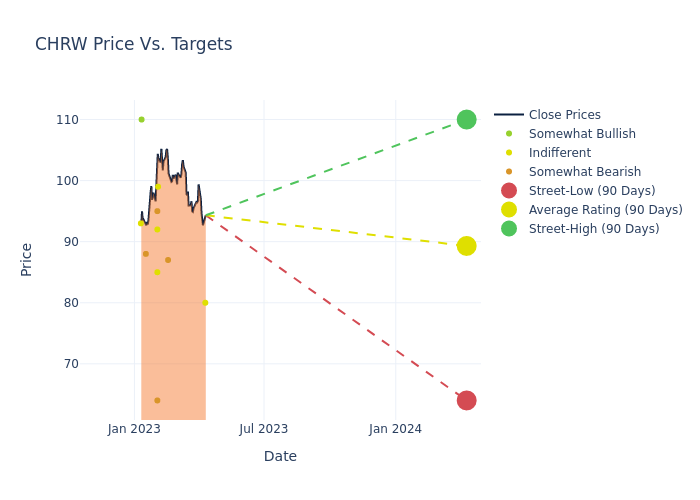Click the green Street-High legend marker
Screen dimensions: 700x500
pos(509,229)
